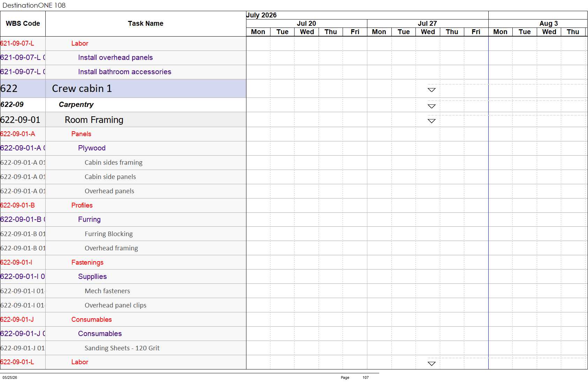Viewport: 588px width, 382px height.
Task: Click the Fri header under Jul 20
Action: pyautogui.click(x=355, y=32)
